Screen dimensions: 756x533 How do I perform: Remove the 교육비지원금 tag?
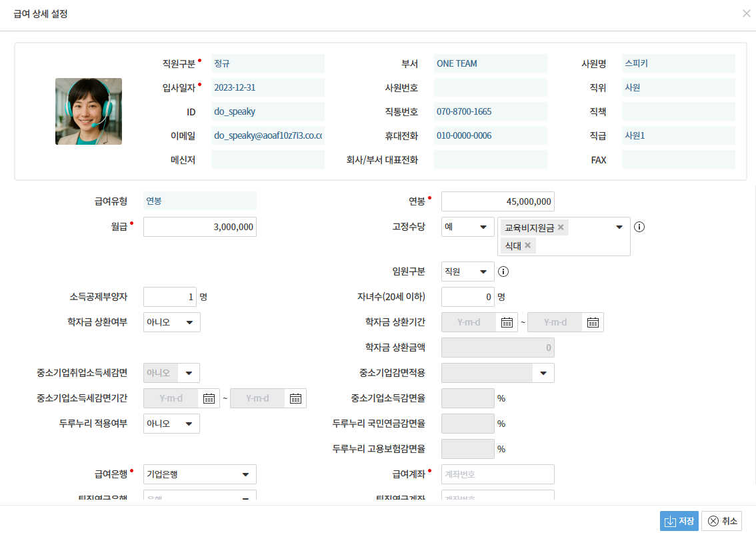pyautogui.click(x=561, y=227)
